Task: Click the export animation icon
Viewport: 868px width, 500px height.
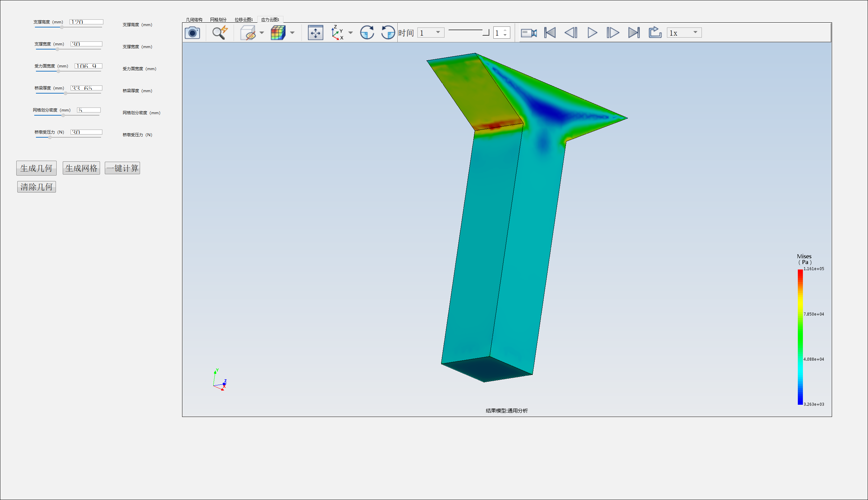Action: pos(655,33)
